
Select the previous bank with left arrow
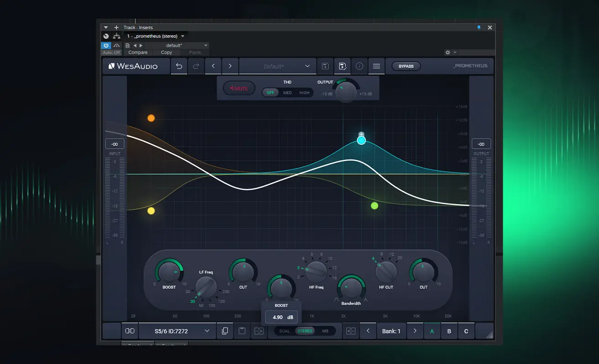pos(368,331)
